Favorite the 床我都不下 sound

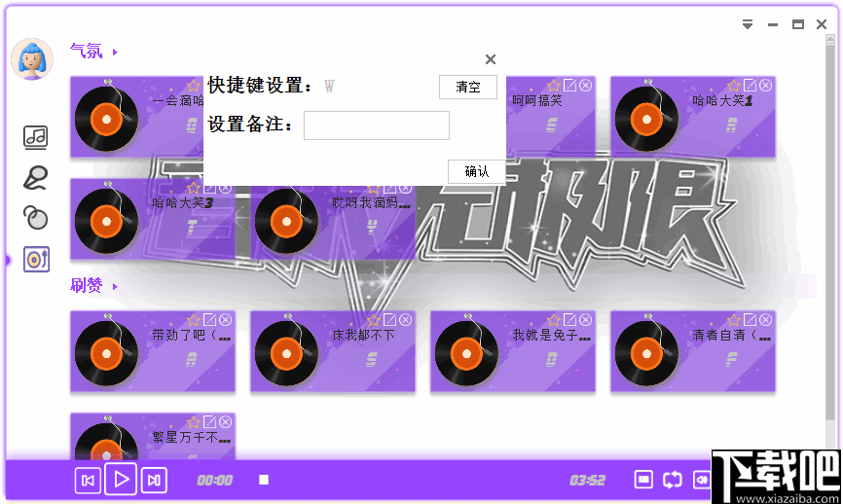click(374, 320)
